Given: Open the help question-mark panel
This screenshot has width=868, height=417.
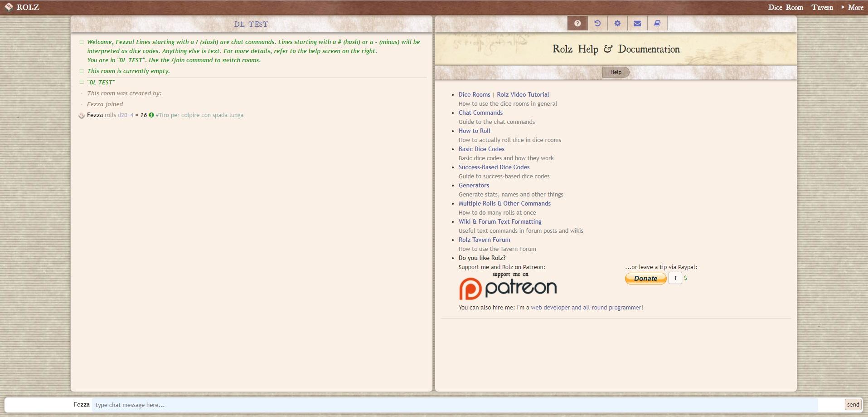Looking at the screenshot, I should click(577, 24).
